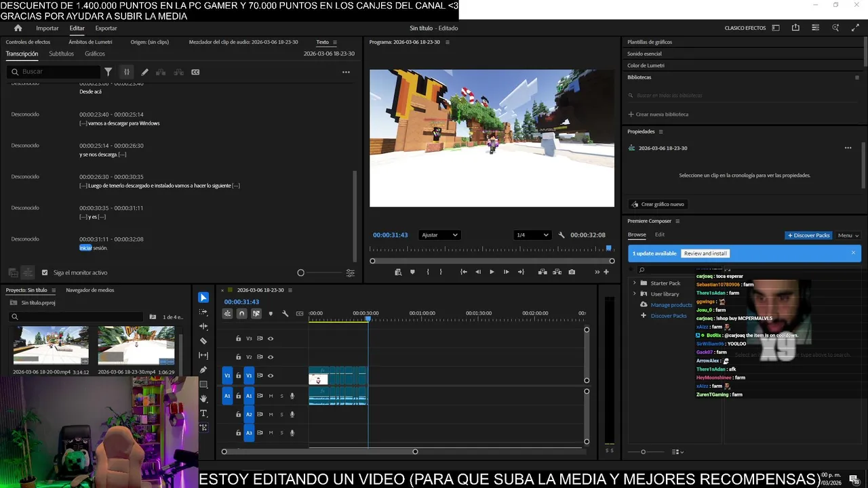Step forward one frame in Program monitor
The height and width of the screenshot is (488, 868).
[506, 272]
